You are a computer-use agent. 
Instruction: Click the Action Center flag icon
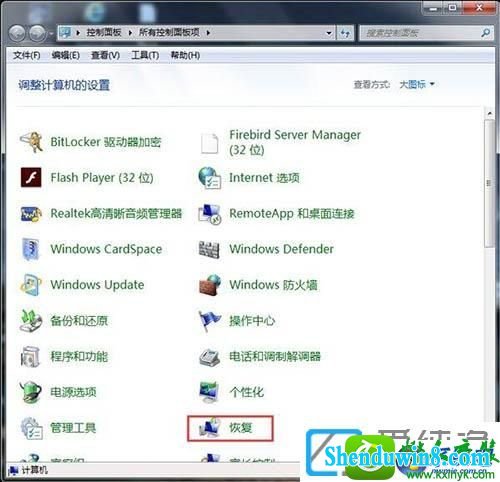pyautogui.click(x=209, y=321)
